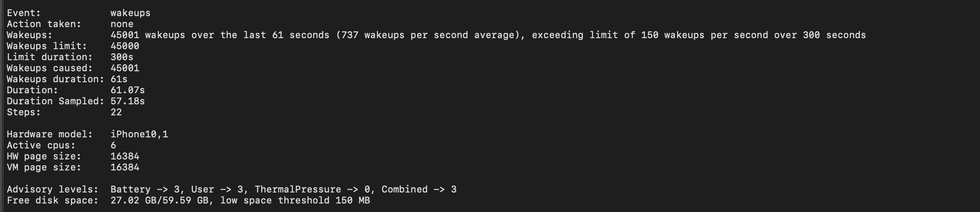Click the 'exceeding limit of 150' text
The width and height of the screenshot is (980, 212).
tap(595, 35)
